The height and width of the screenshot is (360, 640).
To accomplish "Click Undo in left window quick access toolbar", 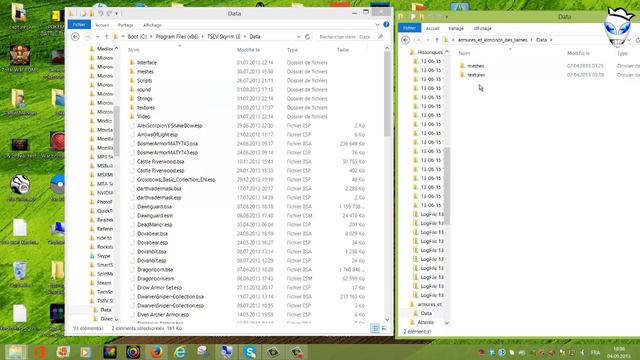I will 100,13.
